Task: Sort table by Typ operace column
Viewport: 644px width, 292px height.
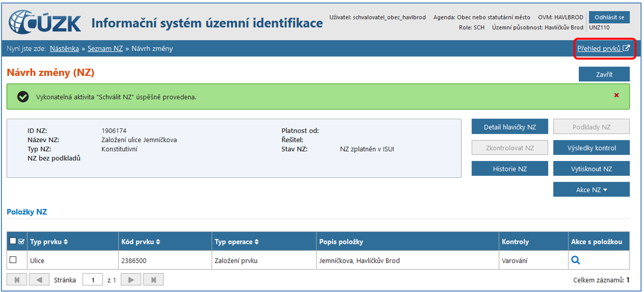Action: pyautogui.click(x=236, y=242)
